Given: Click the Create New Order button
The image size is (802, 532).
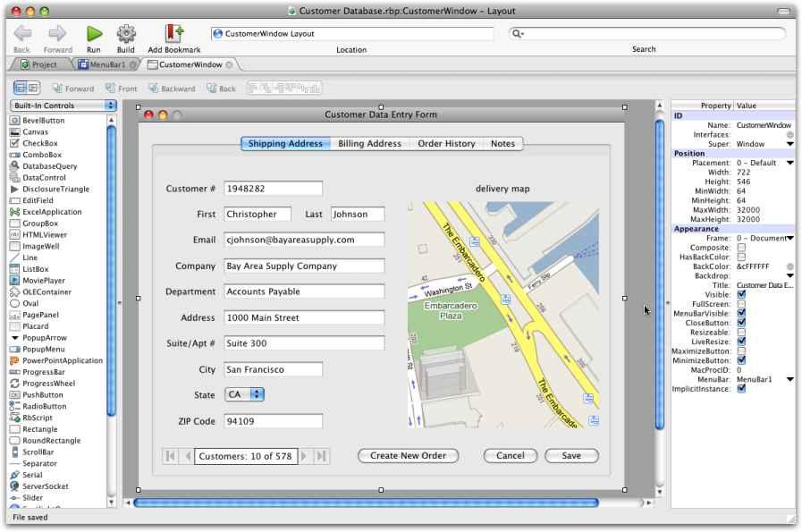Looking at the screenshot, I should pos(408,456).
